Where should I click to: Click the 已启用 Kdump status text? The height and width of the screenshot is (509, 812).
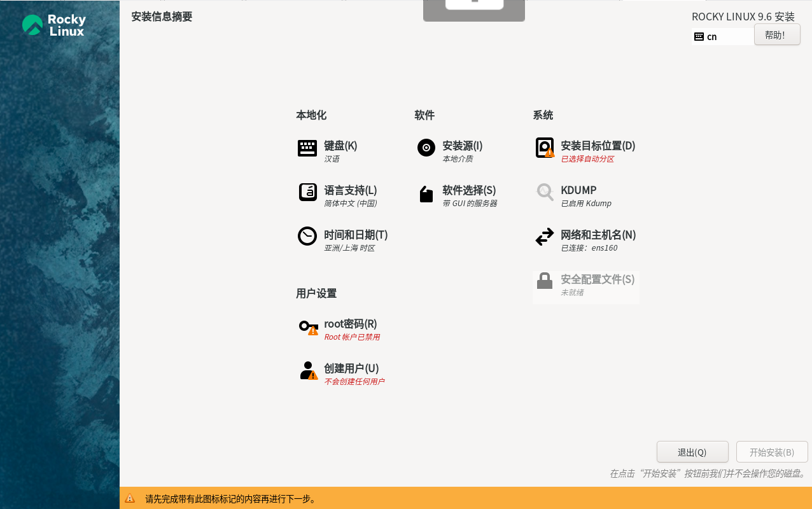tap(586, 204)
